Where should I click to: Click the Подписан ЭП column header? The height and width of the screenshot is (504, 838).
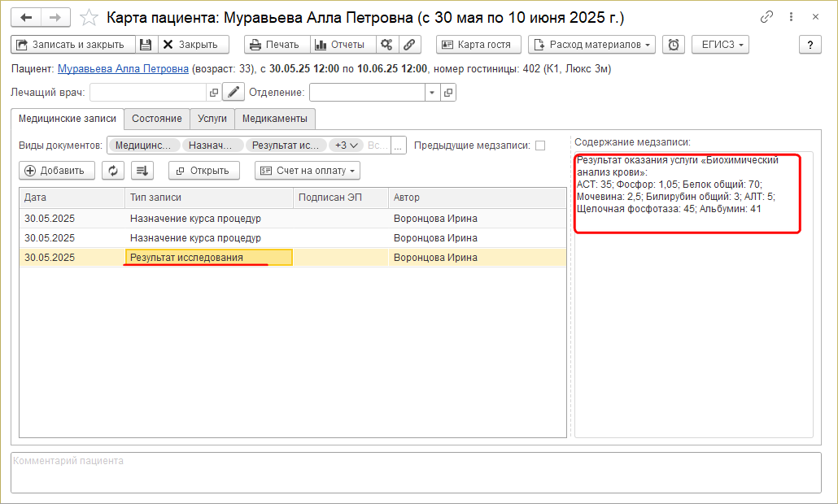coord(340,198)
